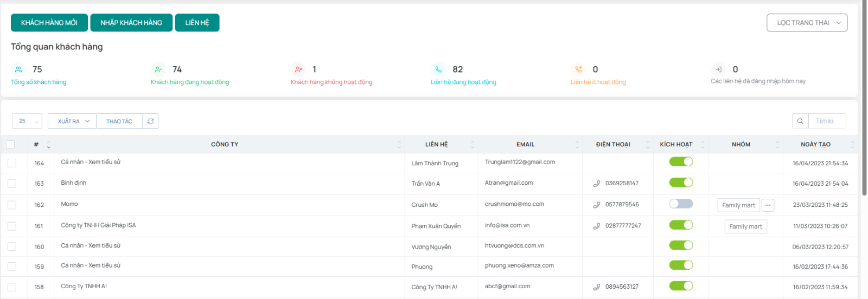Viewport: 868px width, 299px height.
Task: Click the search magnifier icon
Action: coord(800,121)
